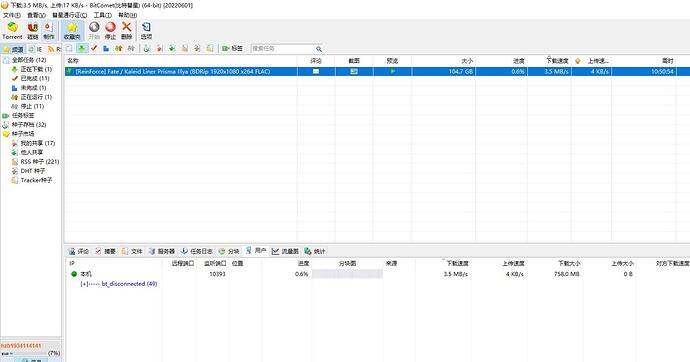The width and height of the screenshot is (690, 362).
Task: Open the 评论 details tab
Action: coord(79,251)
